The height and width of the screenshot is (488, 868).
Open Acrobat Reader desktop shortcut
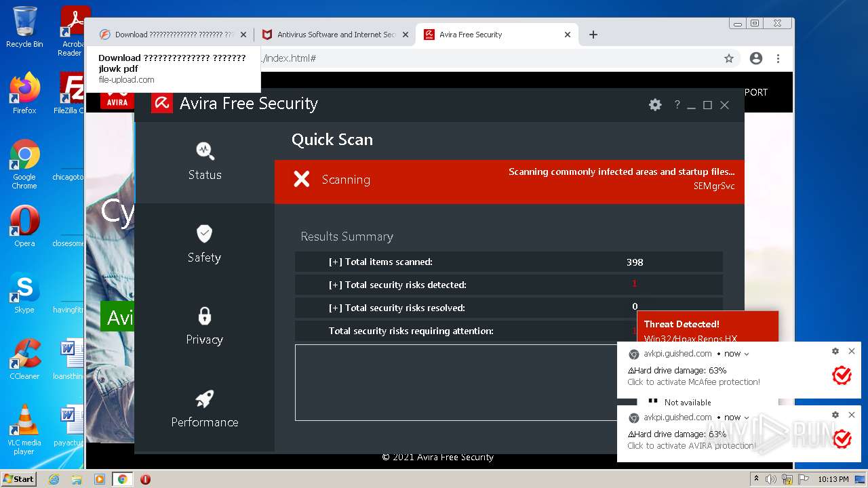click(x=73, y=31)
